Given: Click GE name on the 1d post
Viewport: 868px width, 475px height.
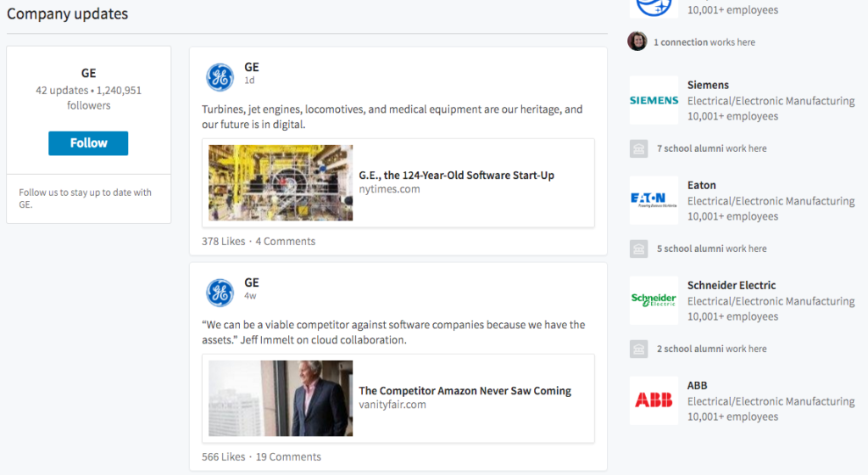Looking at the screenshot, I should point(251,67).
